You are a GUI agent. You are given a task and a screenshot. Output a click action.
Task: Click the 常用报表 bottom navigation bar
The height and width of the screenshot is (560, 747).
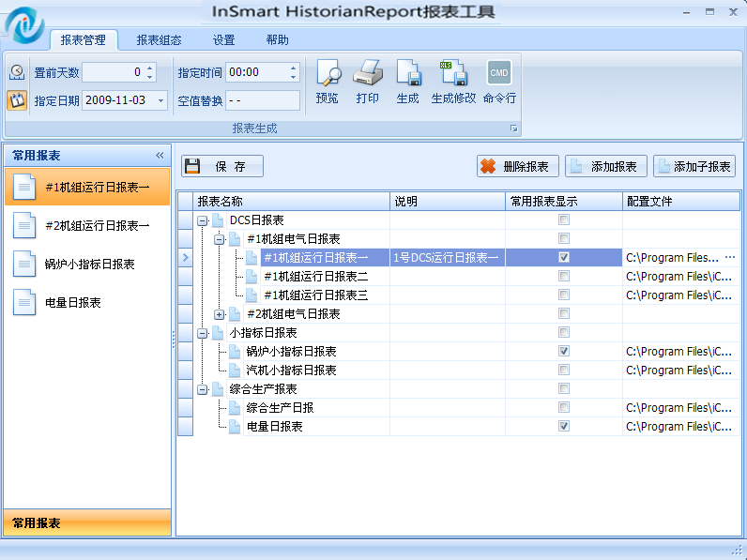click(87, 522)
